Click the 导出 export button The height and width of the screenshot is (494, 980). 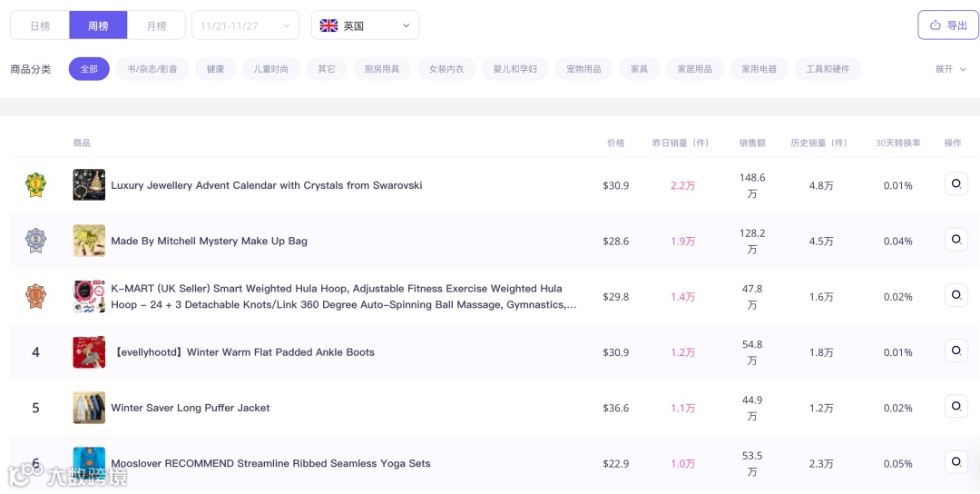tap(948, 25)
